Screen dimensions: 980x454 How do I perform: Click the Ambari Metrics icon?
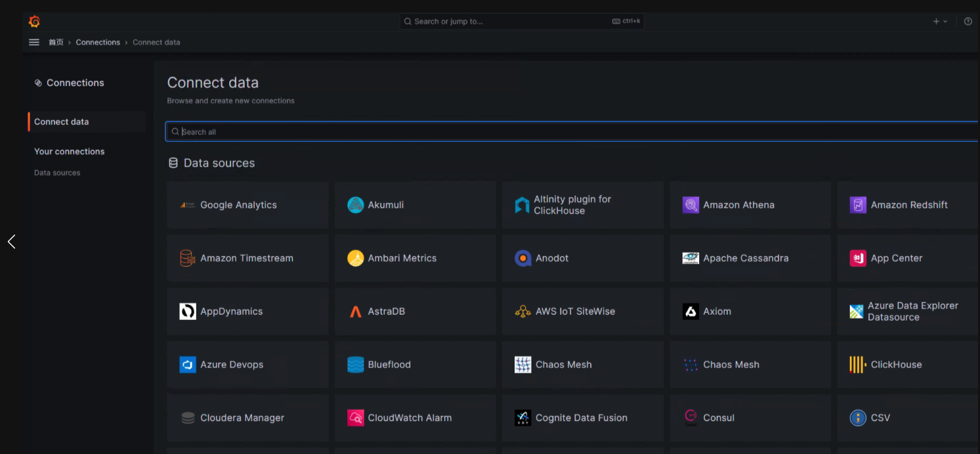coord(356,258)
